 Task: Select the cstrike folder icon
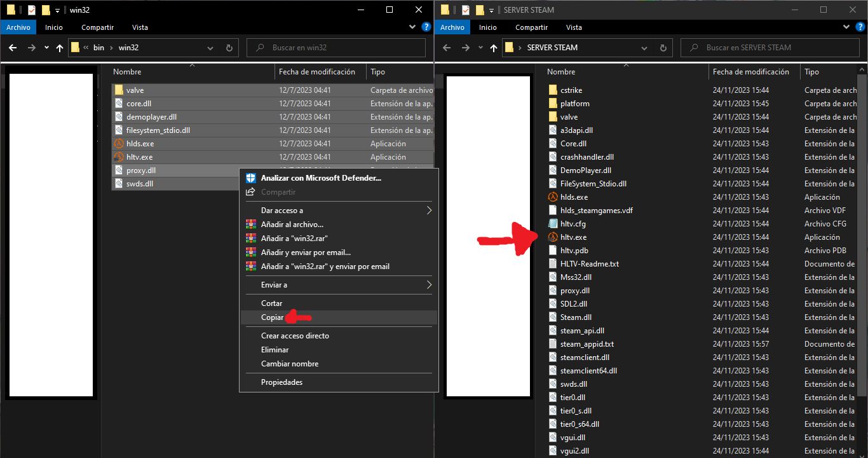point(553,90)
